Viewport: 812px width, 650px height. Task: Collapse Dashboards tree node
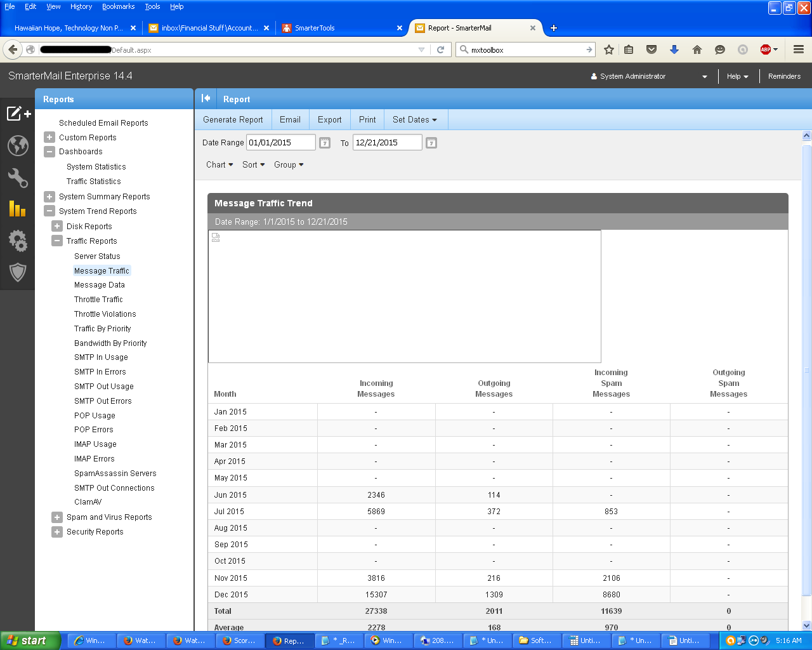point(49,152)
